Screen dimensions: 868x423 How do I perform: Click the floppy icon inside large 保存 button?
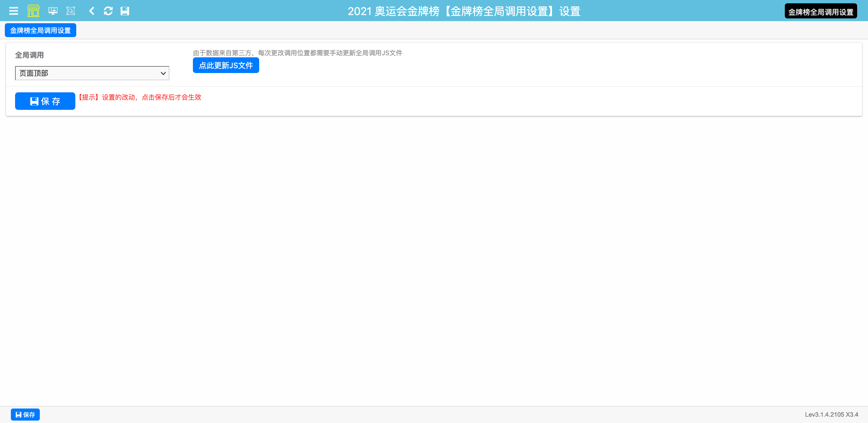point(34,101)
